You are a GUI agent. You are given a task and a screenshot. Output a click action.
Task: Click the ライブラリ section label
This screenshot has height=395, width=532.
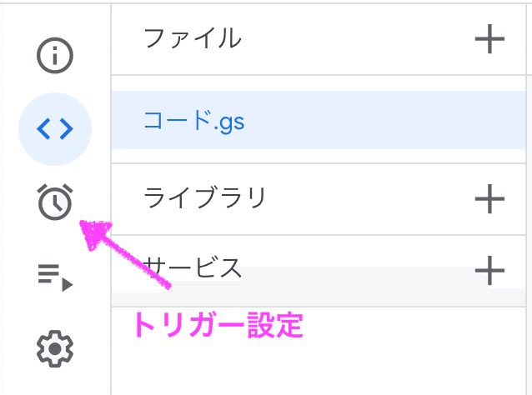(204, 198)
